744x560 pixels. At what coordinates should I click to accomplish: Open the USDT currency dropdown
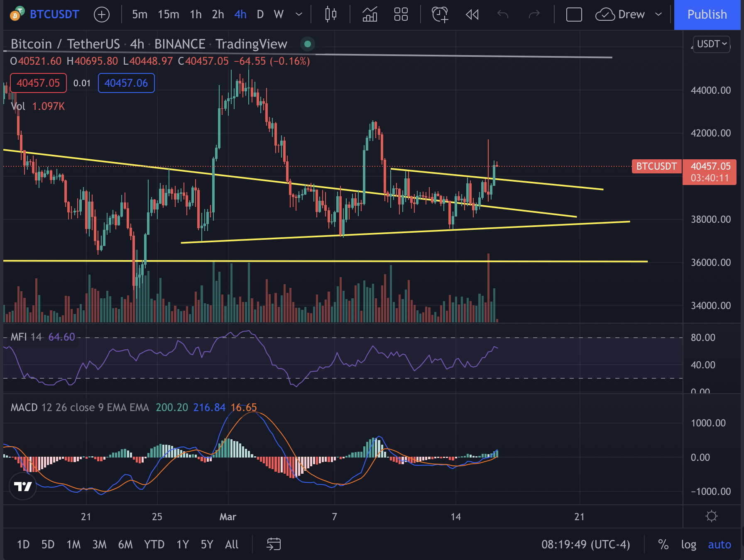[x=712, y=44]
